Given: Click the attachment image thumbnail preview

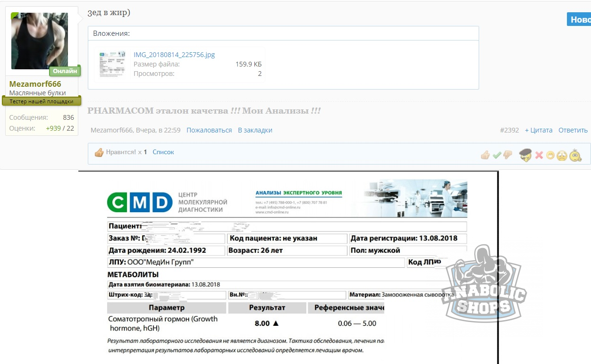Looking at the screenshot, I should (112, 64).
